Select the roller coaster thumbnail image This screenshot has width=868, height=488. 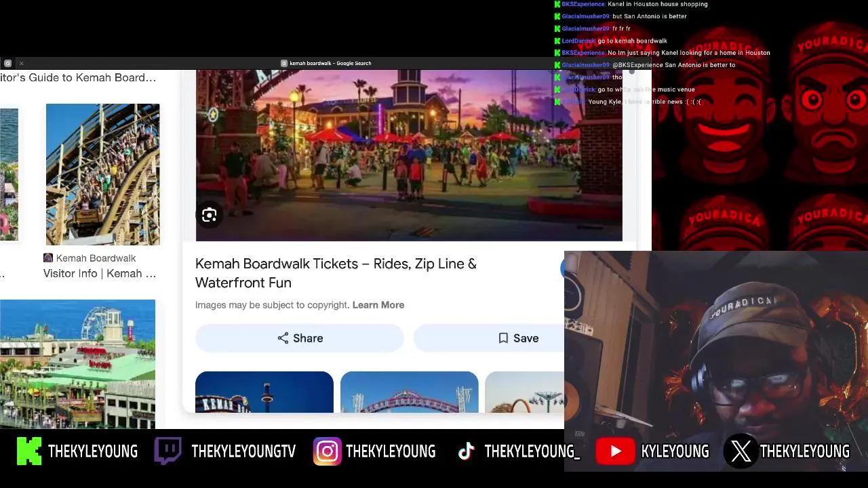(x=102, y=174)
